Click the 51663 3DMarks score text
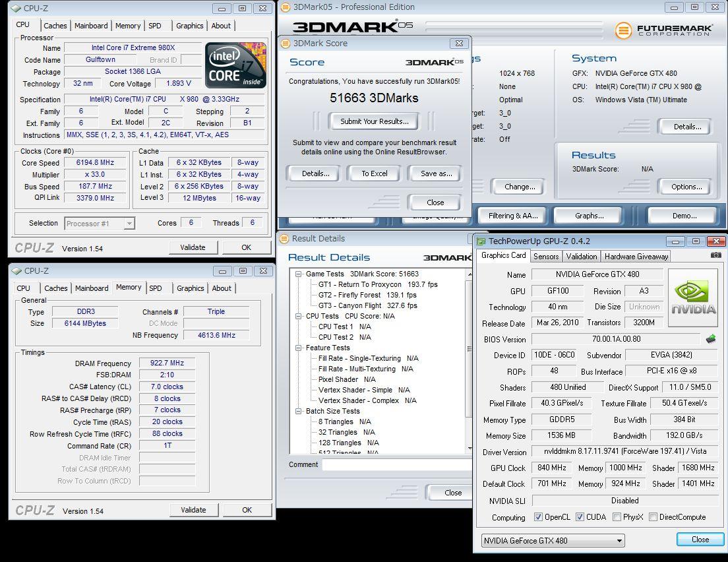The width and height of the screenshot is (728, 562). (374, 98)
